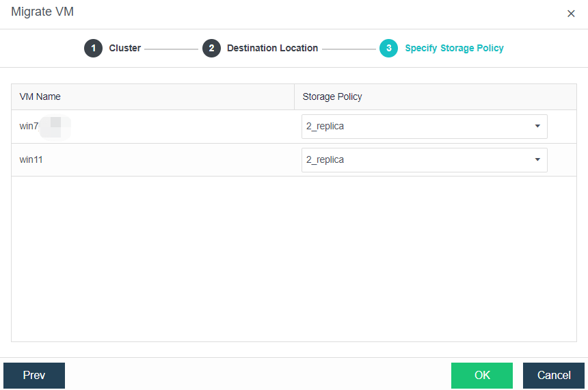
Task: Click the step 2 number circle
Action: tap(211, 49)
